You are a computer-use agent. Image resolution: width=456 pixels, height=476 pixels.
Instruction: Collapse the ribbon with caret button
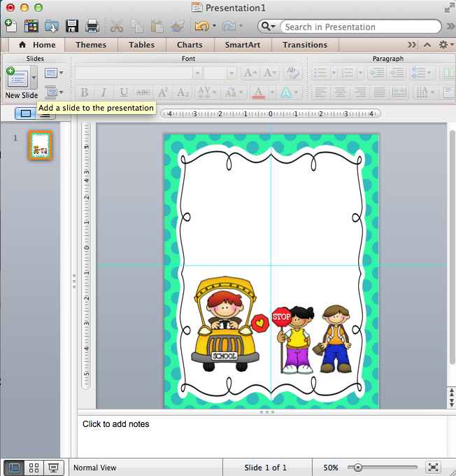[427, 45]
